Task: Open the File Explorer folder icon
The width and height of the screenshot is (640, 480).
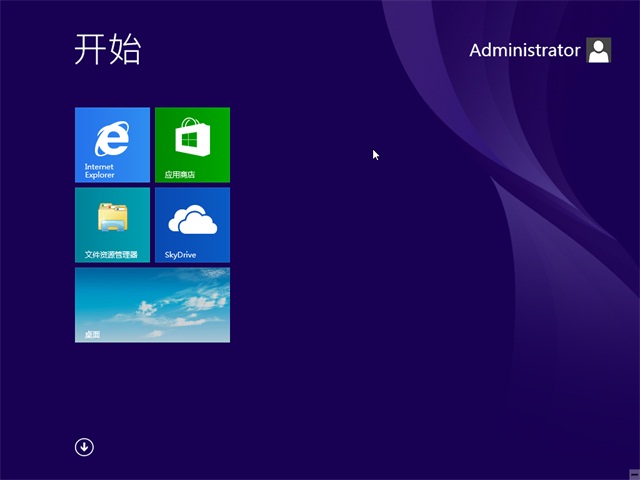Action: [x=112, y=218]
